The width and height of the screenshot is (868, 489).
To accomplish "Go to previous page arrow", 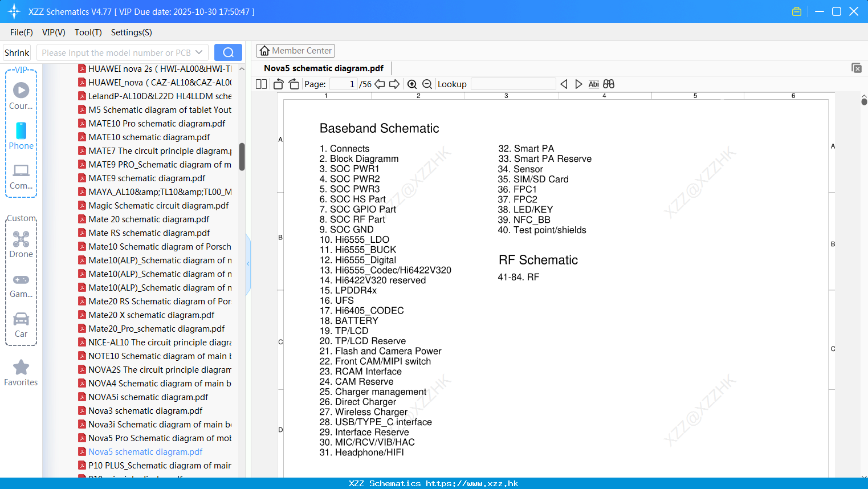I will [380, 84].
